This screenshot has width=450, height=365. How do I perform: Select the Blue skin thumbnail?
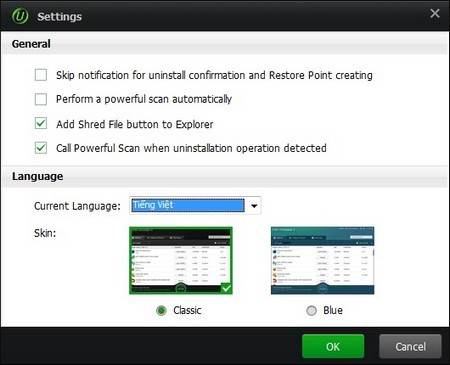tap(322, 260)
